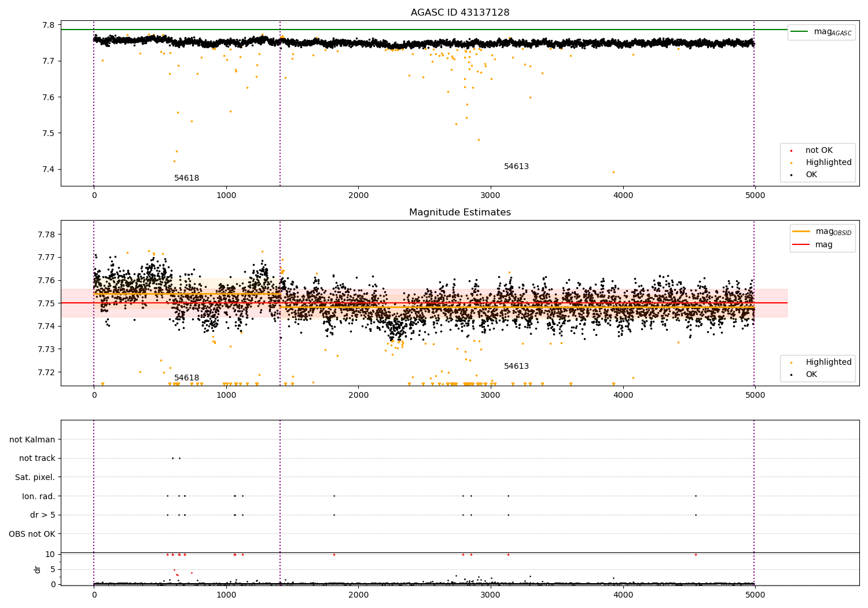Image resolution: width=868 pixels, height=608 pixels.
Task: Click the '54613' annotation in the top plot
Action: click(x=516, y=167)
